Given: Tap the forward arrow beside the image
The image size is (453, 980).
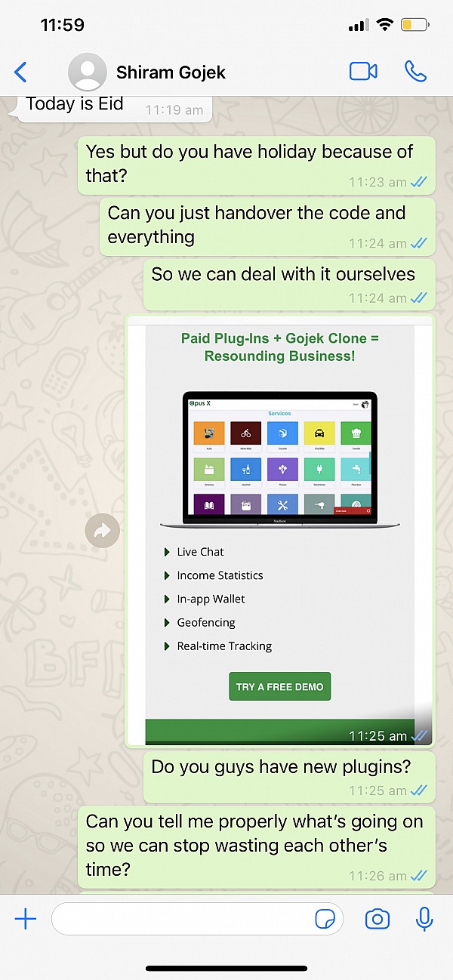Looking at the screenshot, I should point(103,532).
